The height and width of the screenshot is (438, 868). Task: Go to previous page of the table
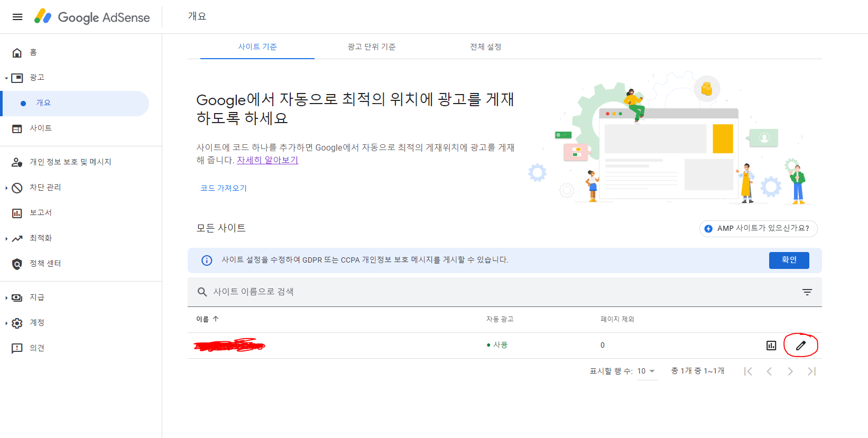click(x=769, y=371)
